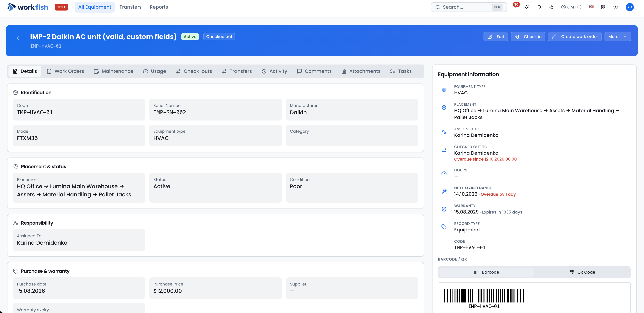Open the notifications bell with 30 badge
The width and height of the screenshot is (644, 313).
[515, 7]
